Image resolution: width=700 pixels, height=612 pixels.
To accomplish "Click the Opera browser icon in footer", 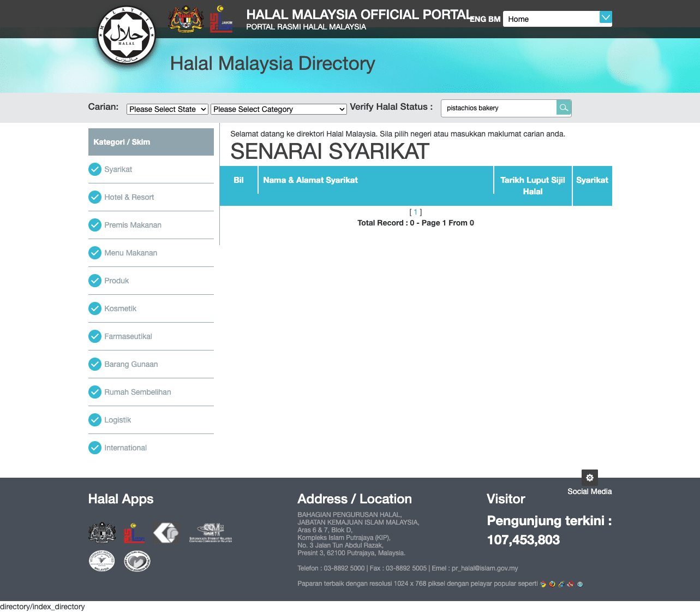I will click(x=570, y=584).
